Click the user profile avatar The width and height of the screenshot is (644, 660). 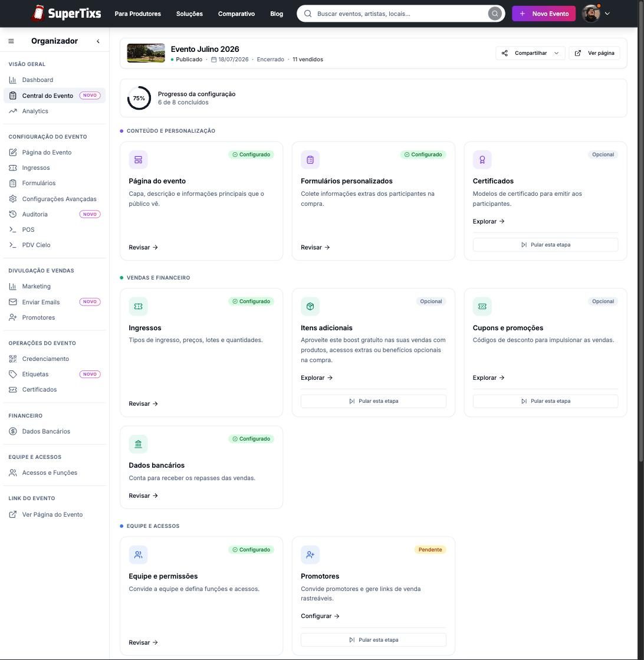(591, 14)
